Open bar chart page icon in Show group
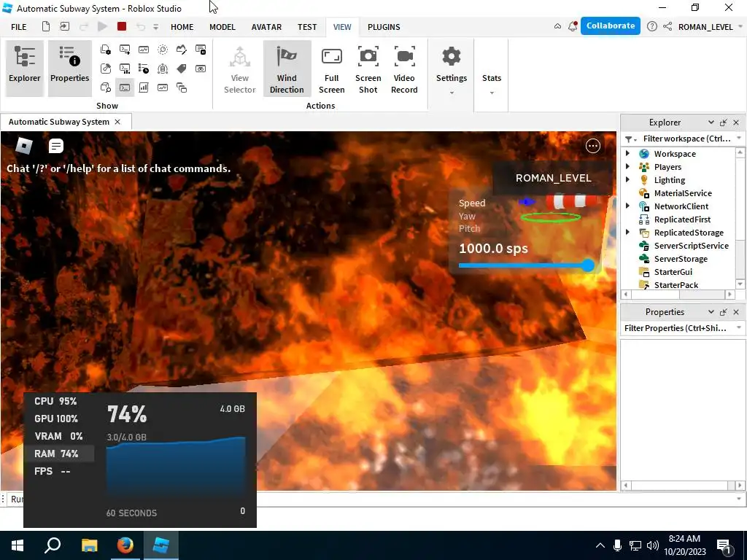 (x=144, y=87)
